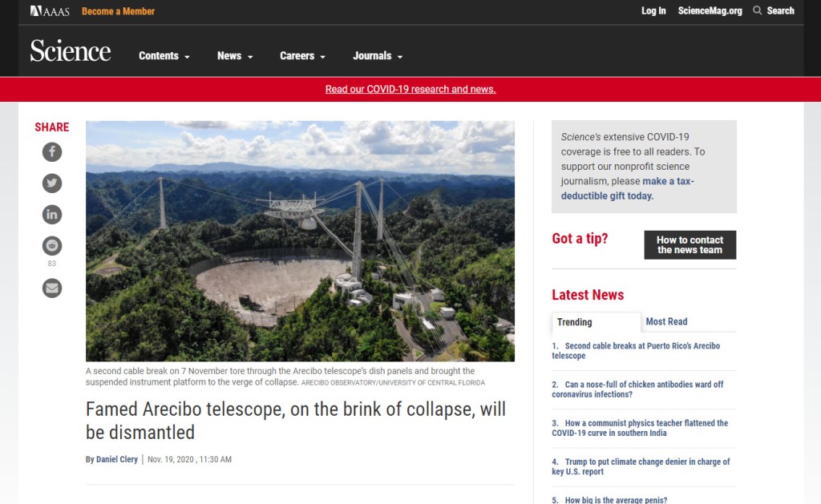Click the Log In link
Viewport: 821px width, 504px height.
[x=653, y=10]
